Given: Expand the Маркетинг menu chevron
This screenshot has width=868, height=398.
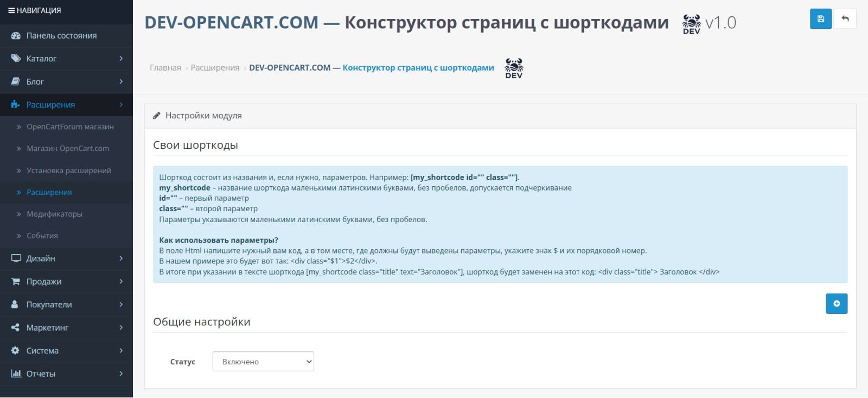Looking at the screenshot, I should pos(121,327).
